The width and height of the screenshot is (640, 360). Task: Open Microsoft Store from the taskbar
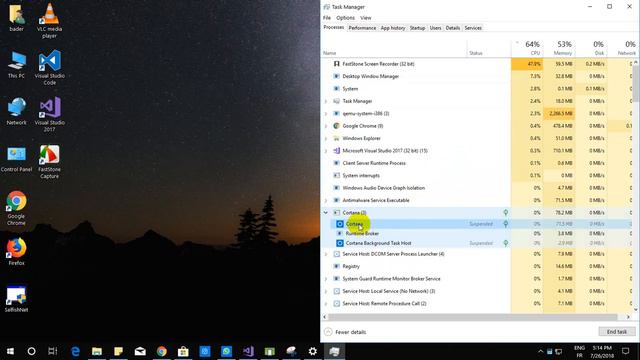[x=183, y=351]
